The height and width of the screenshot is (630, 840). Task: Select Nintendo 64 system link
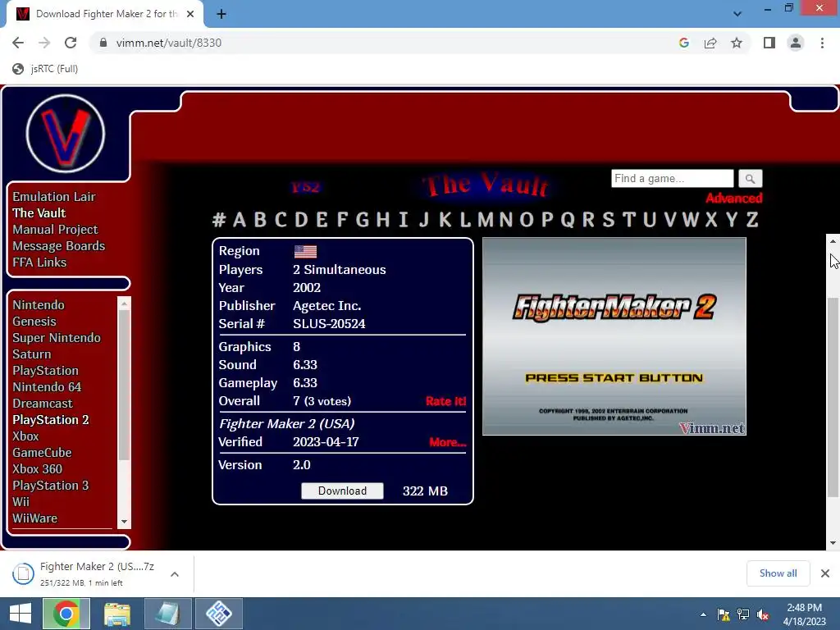pos(47,387)
